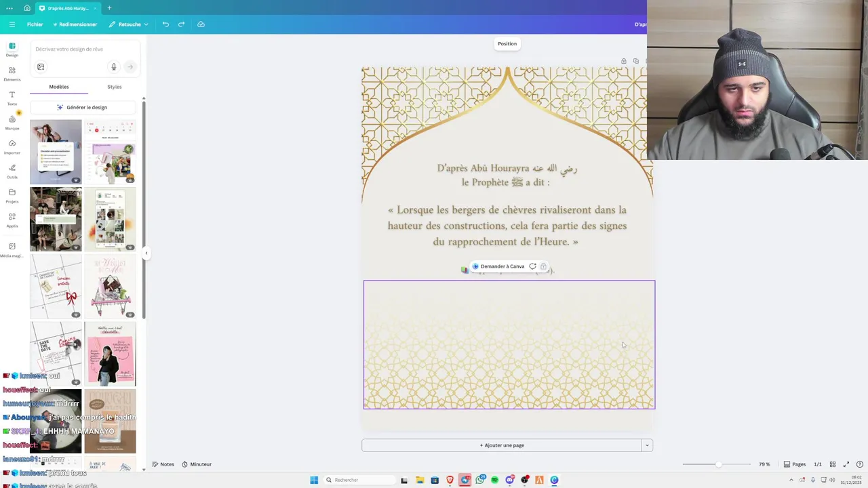868x488 pixels.
Task: Select the pink Charlotte portrait template
Action: click(110, 353)
